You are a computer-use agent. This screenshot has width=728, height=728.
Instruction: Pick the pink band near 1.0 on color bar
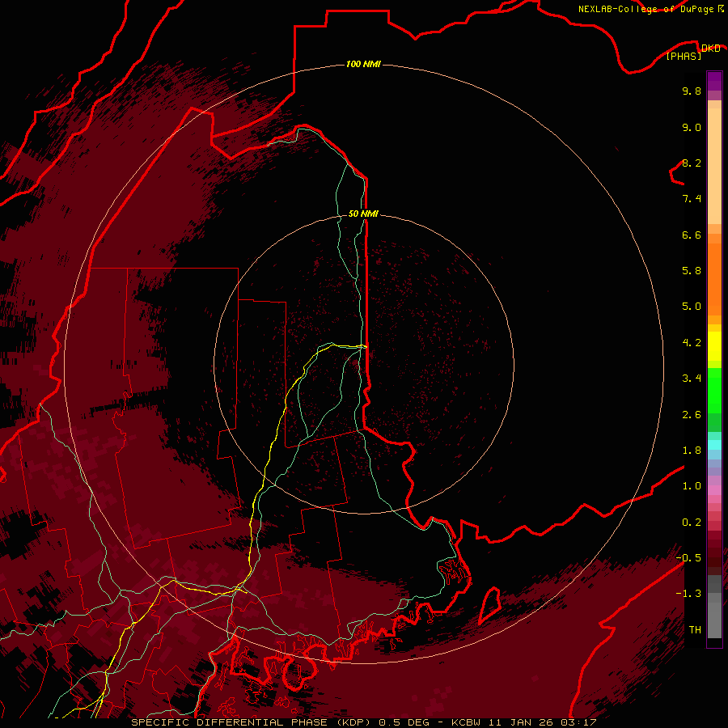pos(714,490)
